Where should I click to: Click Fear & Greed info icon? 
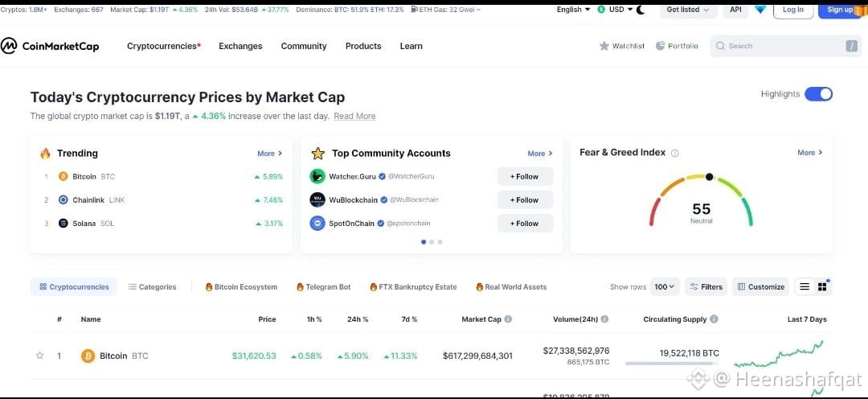675,153
